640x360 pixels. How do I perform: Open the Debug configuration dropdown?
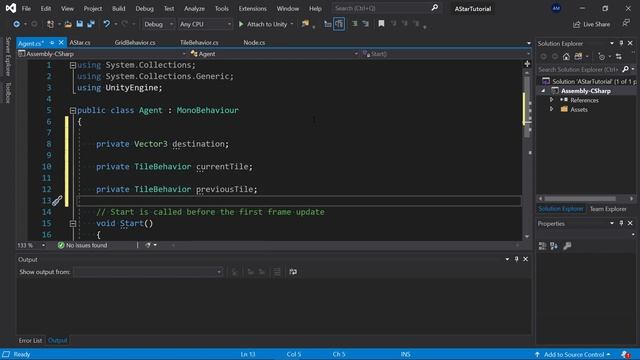point(158,24)
